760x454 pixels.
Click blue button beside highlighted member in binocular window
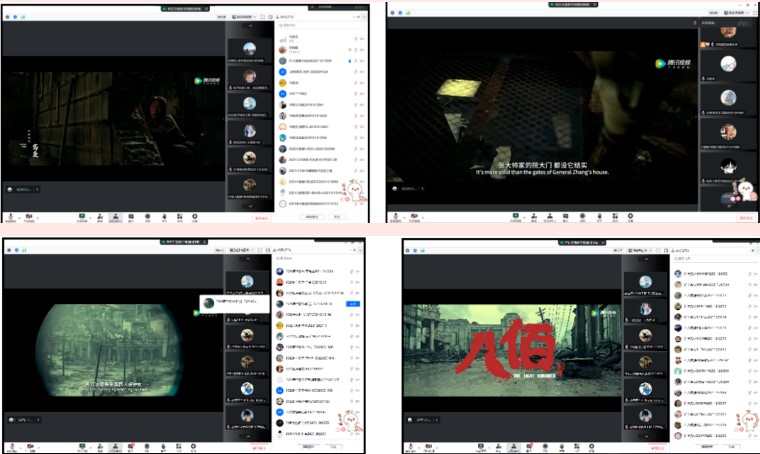tap(353, 304)
